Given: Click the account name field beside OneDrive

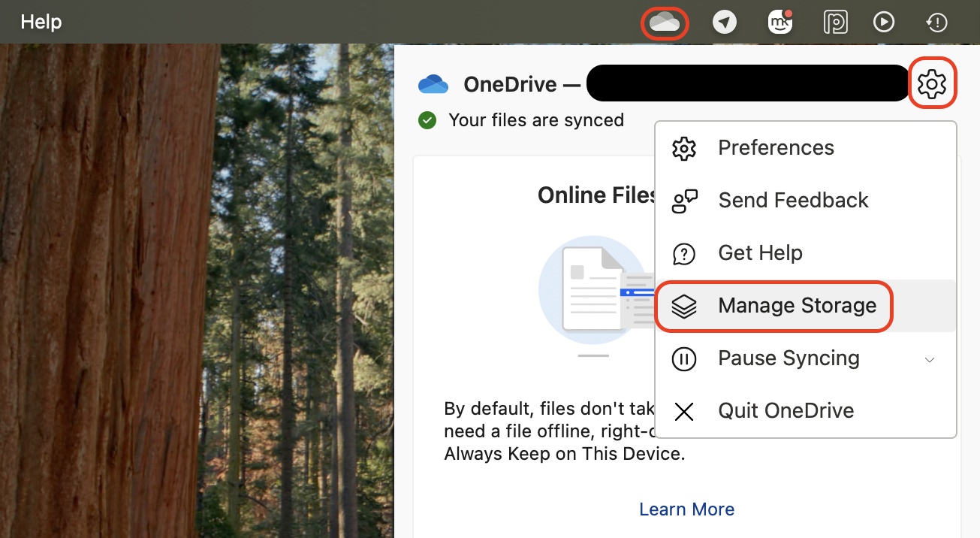Looking at the screenshot, I should [x=747, y=83].
